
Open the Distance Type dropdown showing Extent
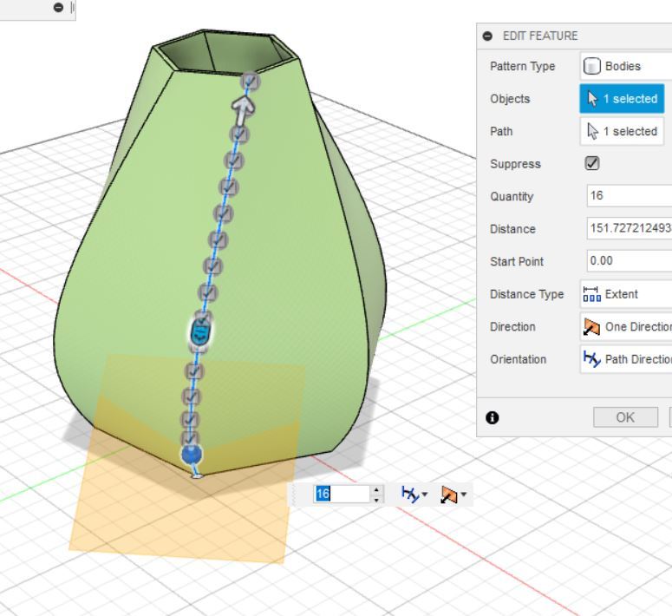[x=626, y=294]
